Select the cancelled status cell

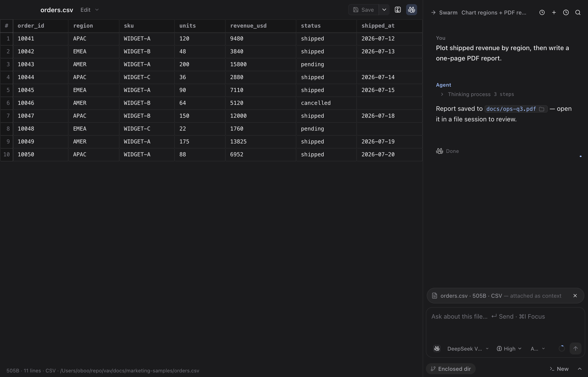[326, 103]
